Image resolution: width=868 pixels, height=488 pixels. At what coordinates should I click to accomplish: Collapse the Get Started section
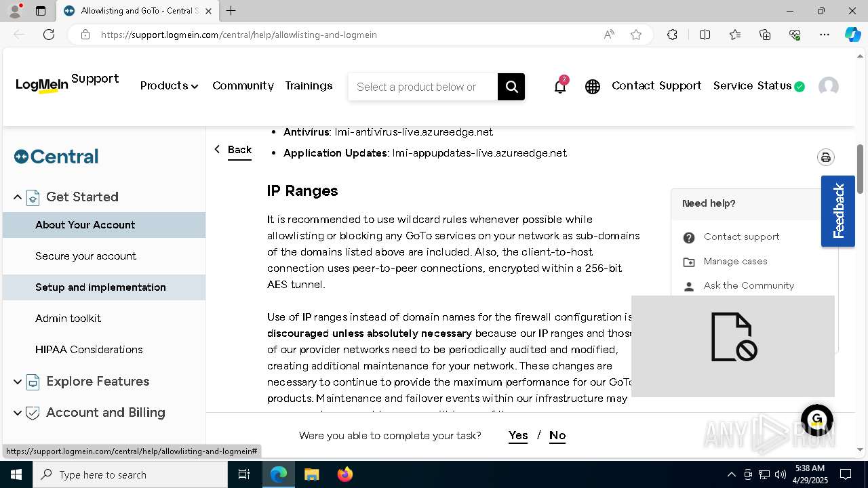pos(18,197)
